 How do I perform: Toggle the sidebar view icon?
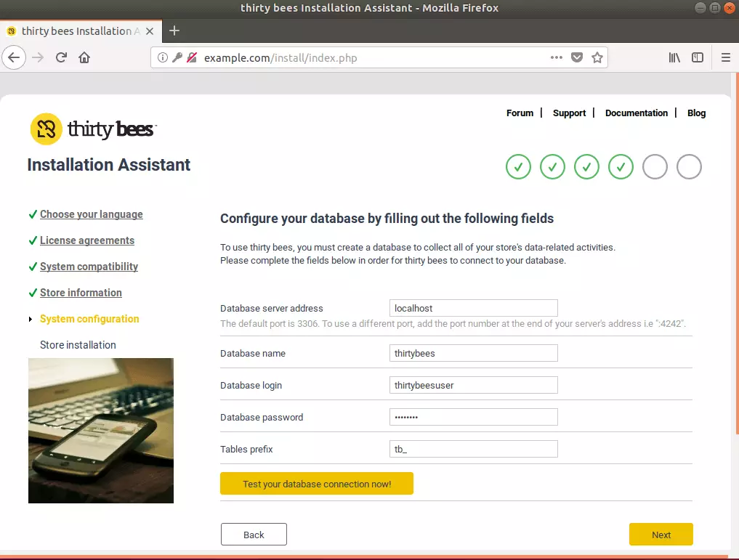coord(698,57)
